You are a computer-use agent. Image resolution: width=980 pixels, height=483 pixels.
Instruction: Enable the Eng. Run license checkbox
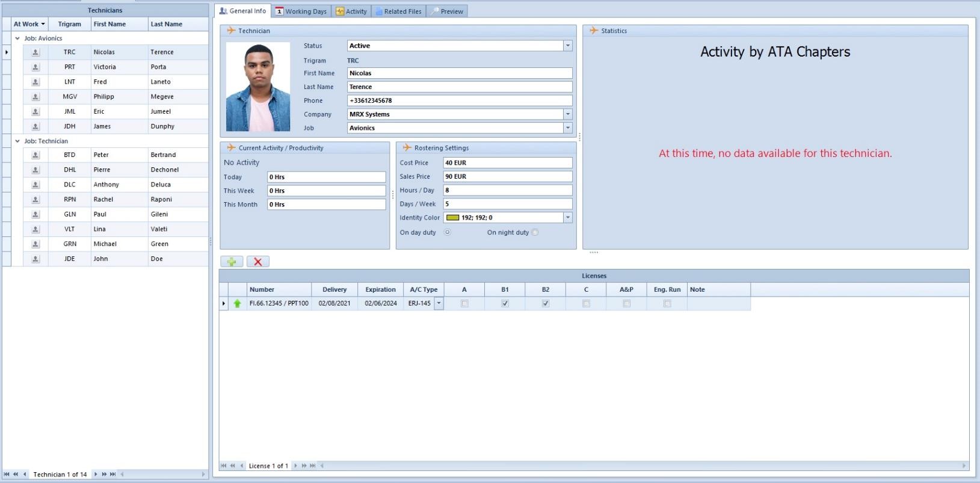point(667,304)
